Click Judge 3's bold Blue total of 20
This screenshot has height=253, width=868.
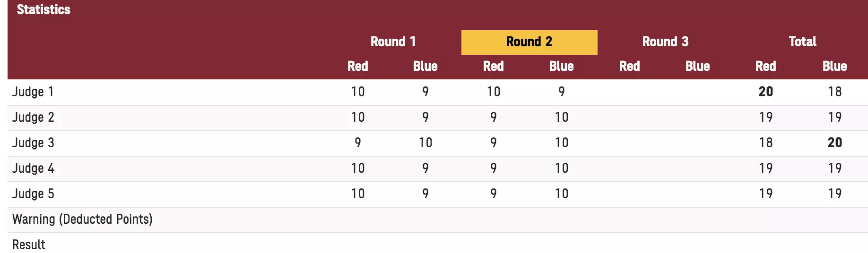[834, 143]
